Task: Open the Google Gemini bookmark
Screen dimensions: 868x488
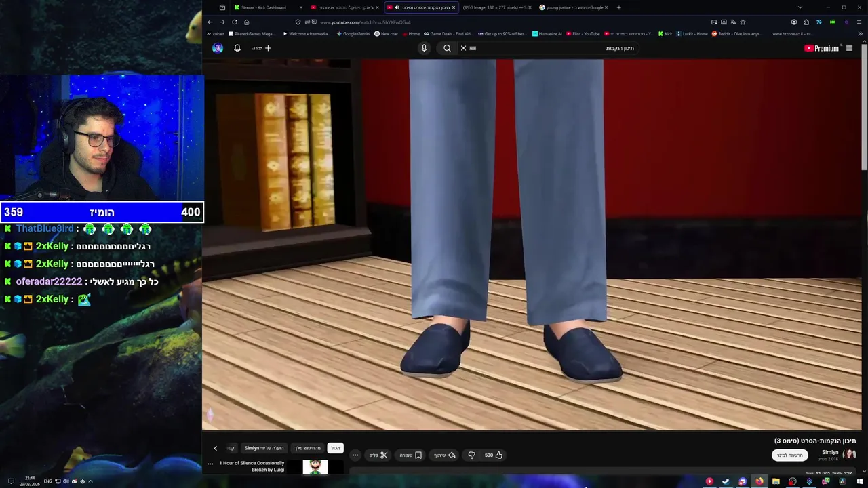Action: (x=353, y=34)
